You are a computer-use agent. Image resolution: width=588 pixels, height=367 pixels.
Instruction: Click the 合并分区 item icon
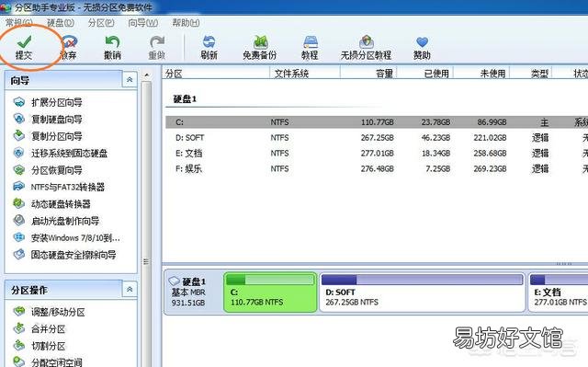(x=18, y=328)
